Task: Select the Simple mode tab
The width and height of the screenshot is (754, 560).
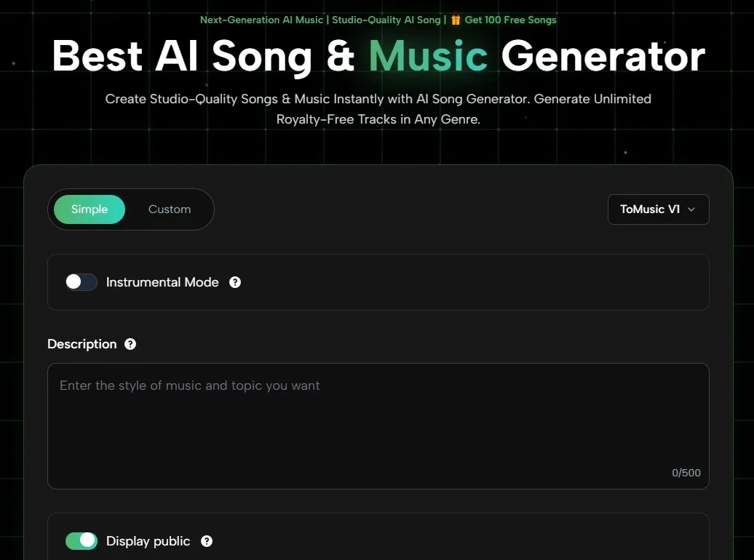Action: coord(90,209)
